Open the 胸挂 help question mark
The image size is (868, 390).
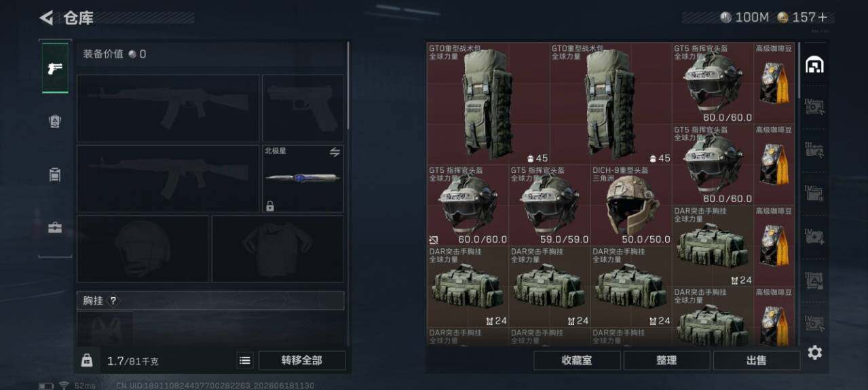[113, 300]
